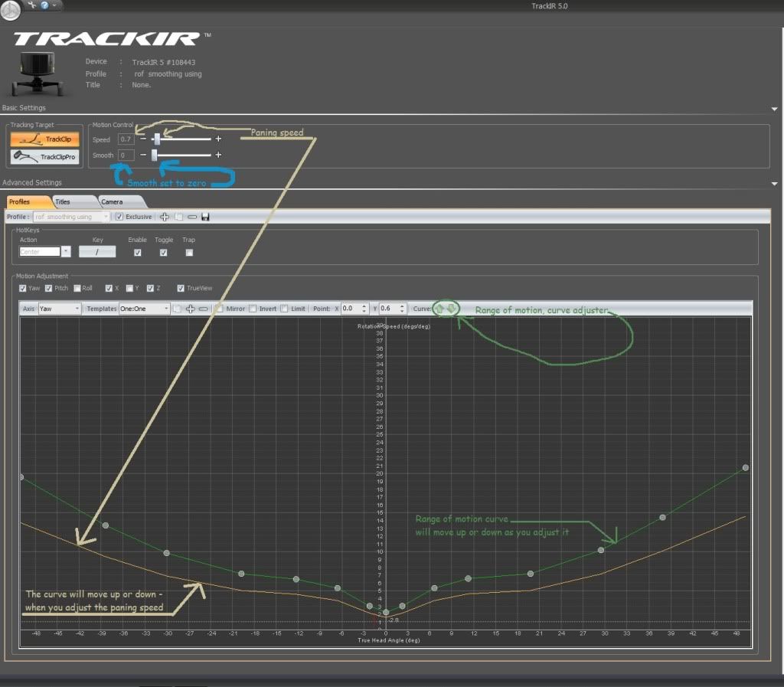Image resolution: width=784 pixels, height=687 pixels.
Task: Toggle the Roll axis checkbox
Action: (77, 288)
